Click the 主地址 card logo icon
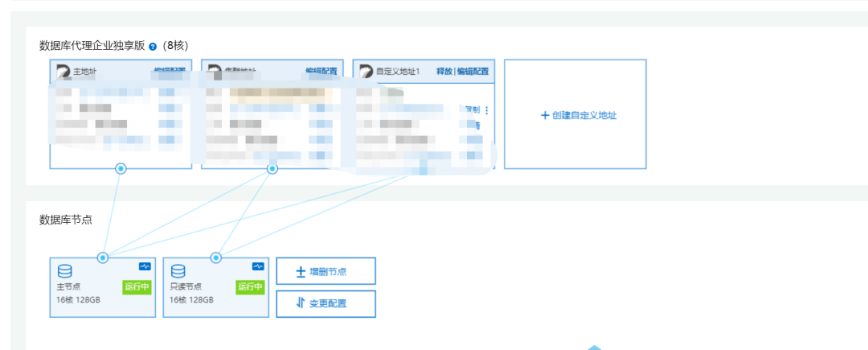The image size is (868, 350). [63, 72]
